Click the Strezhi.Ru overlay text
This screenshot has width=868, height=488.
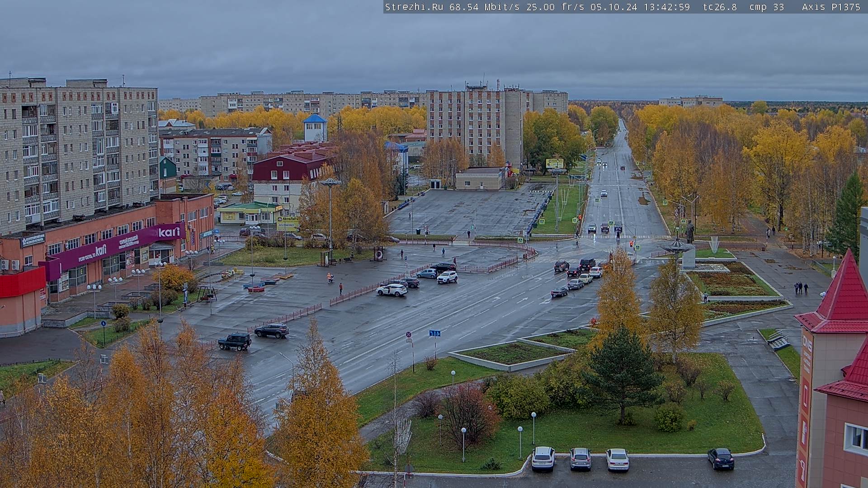[414, 7]
